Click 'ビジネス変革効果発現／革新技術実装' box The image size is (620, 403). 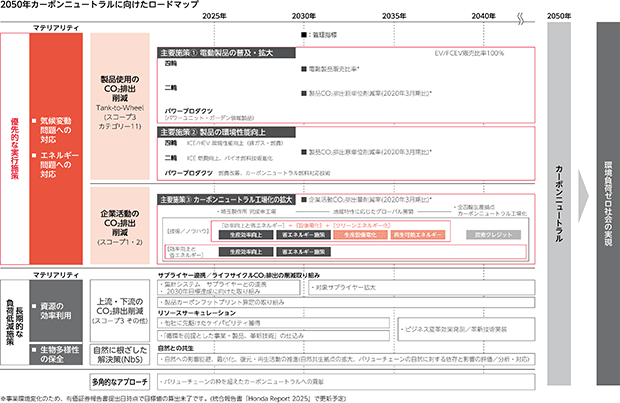pyautogui.click(x=466, y=329)
